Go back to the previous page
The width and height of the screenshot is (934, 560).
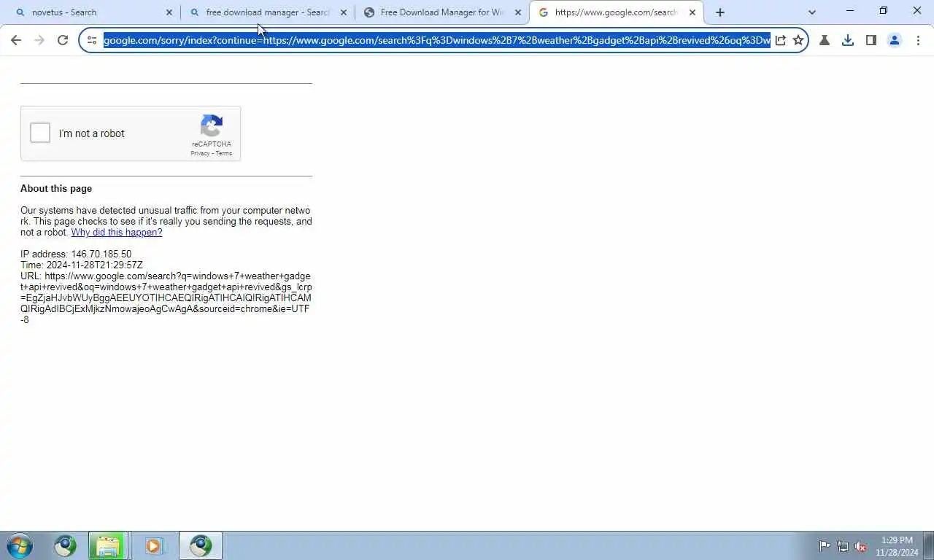pos(16,40)
